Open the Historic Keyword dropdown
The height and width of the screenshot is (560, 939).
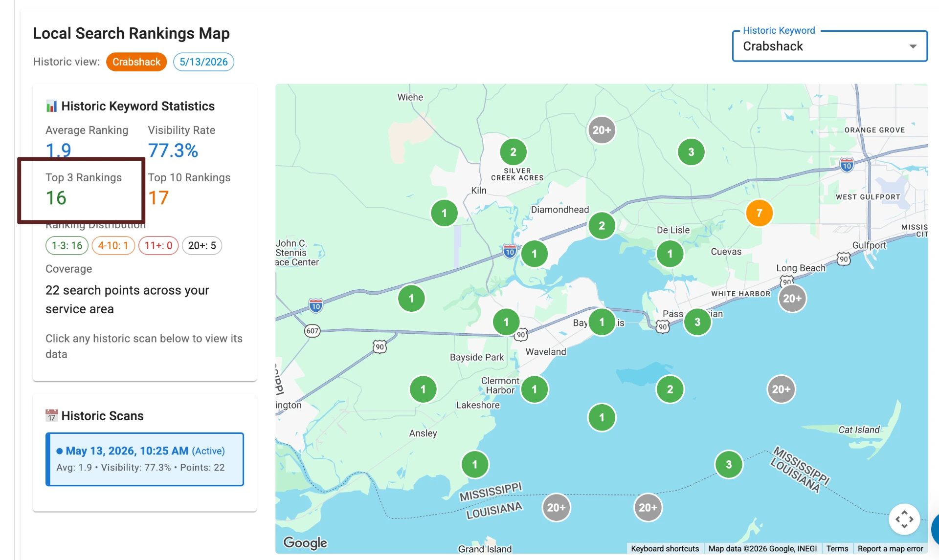tap(829, 46)
